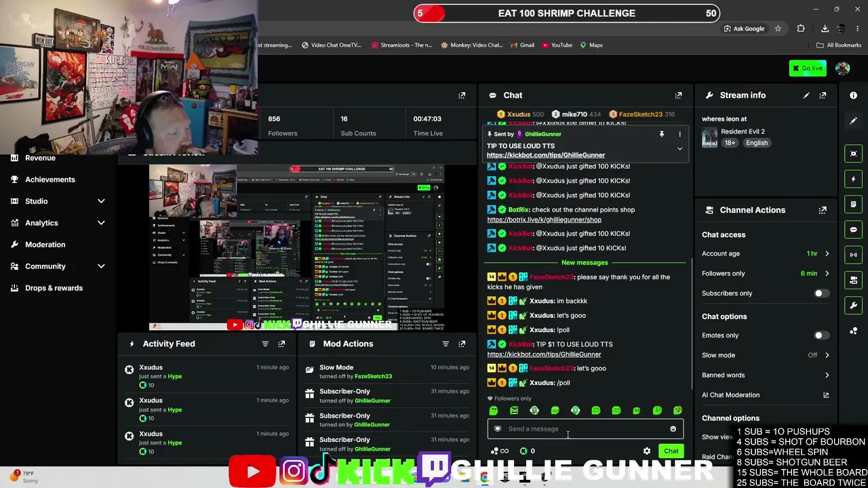Open Slow mode setting

(766, 355)
